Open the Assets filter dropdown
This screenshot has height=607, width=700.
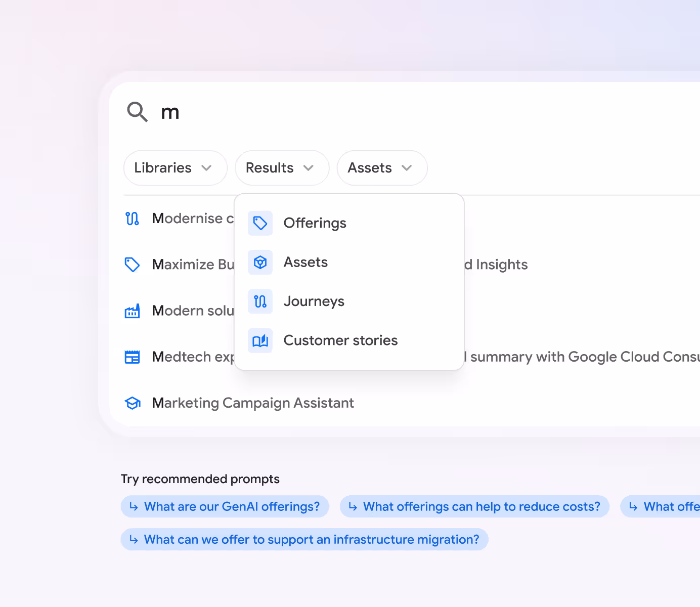(x=382, y=168)
